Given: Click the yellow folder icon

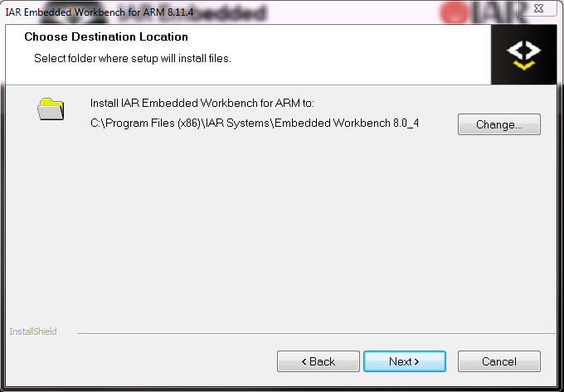Looking at the screenshot, I should click(x=51, y=109).
